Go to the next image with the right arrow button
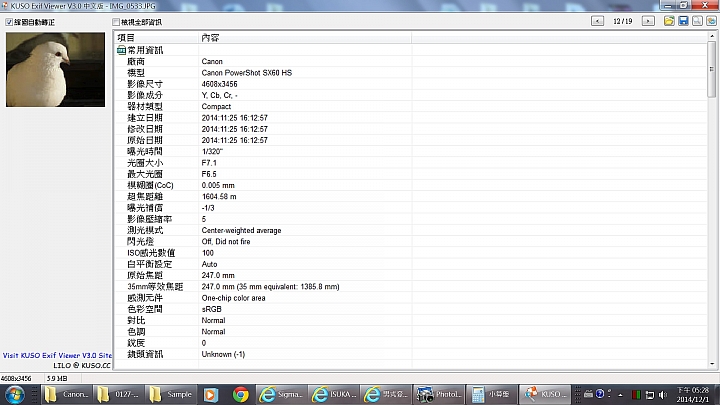This screenshot has width=720, height=405. click(x=648, y=21)
